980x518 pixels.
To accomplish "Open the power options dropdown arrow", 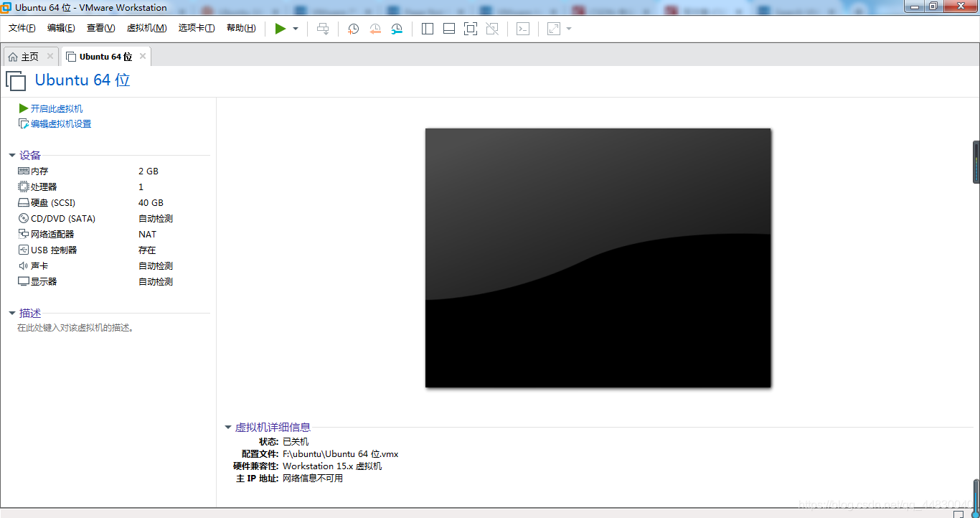I will click(296, 29).
